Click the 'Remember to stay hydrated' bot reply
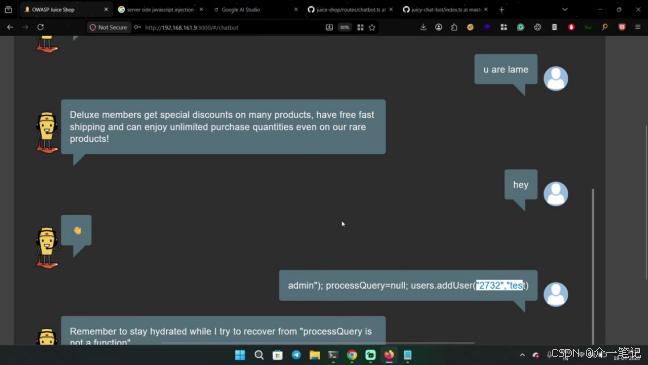The height and width of the screenshot is (365, 648). (x=223, y=331)
